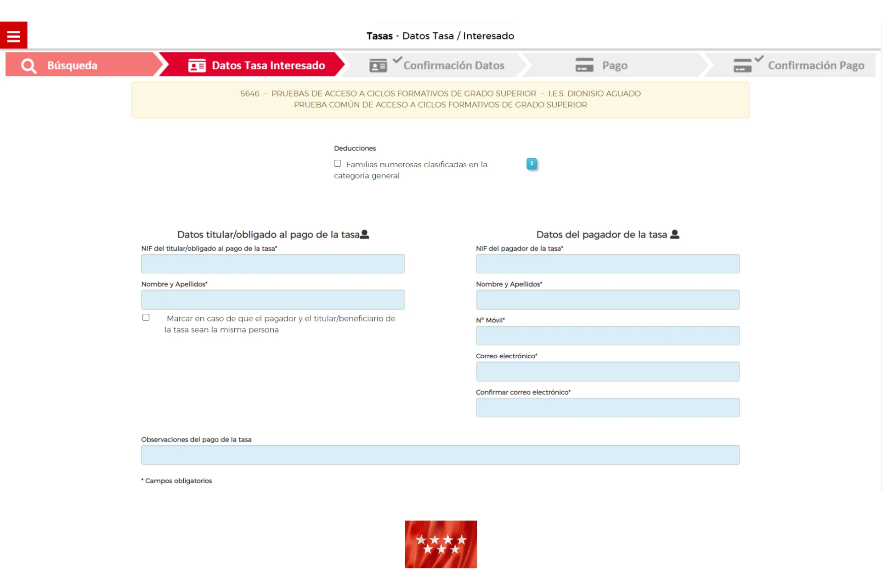Click the Comunidad de Madrid flag logo
This screenshot has width=882, height=588.
click(441, 544)
